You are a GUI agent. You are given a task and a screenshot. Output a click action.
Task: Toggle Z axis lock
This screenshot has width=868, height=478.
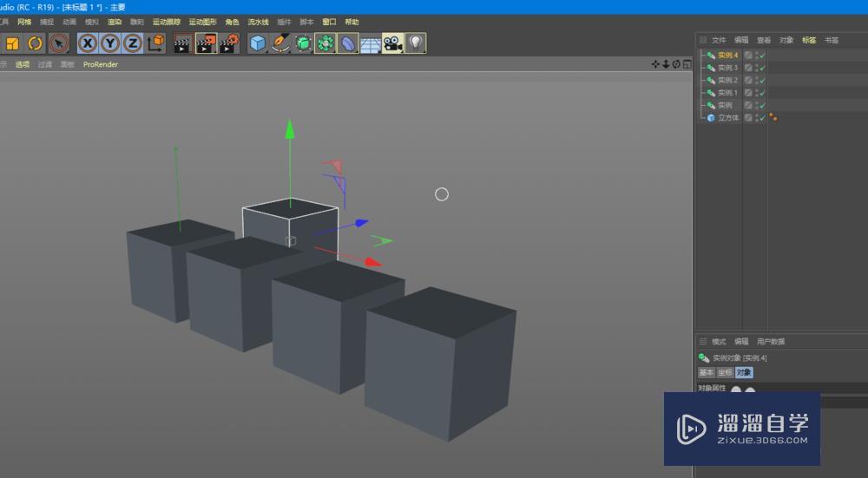tap(133, 43)
